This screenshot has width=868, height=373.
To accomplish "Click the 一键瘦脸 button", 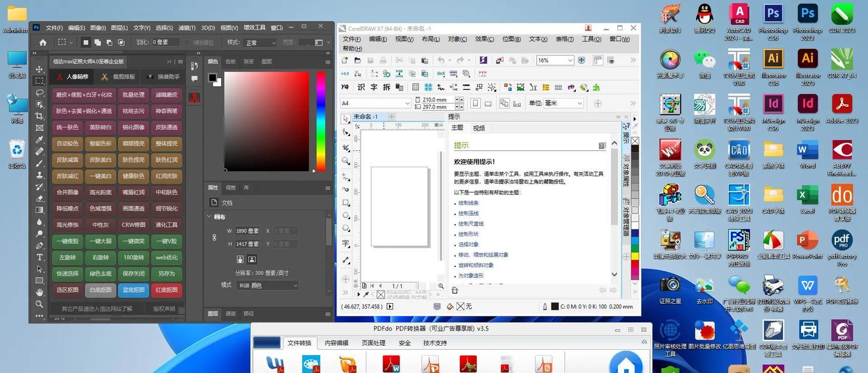I will pos(67,241).
